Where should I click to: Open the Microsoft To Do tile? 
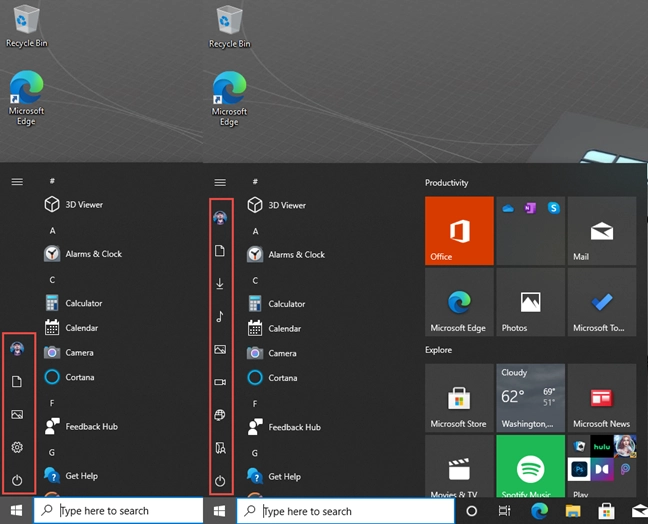(602, 302)
